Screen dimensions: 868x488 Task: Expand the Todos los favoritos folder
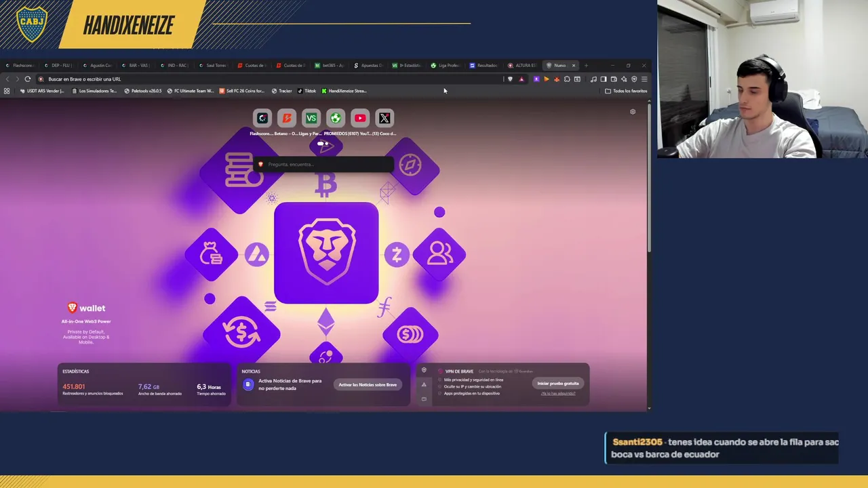click(x=626, y=91)
